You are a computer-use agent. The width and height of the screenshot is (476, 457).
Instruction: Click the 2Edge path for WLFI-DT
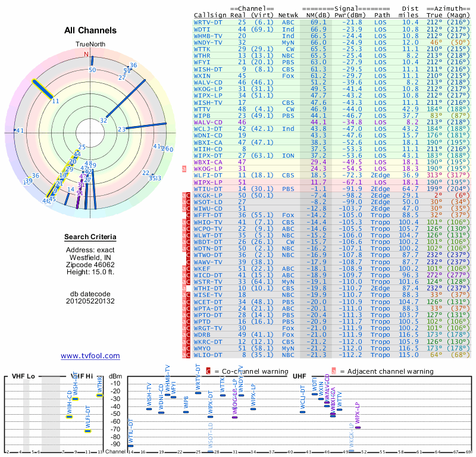tap(380, 175)
